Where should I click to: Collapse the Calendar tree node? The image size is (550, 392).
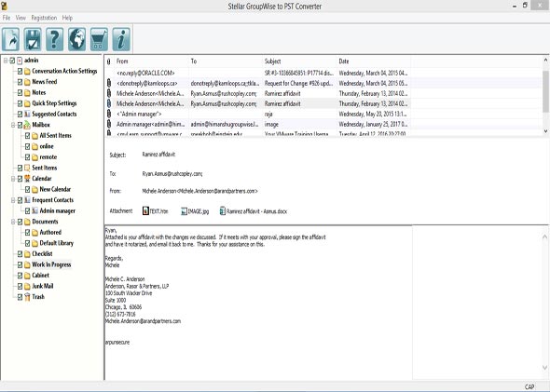click(x=13, y=179)
